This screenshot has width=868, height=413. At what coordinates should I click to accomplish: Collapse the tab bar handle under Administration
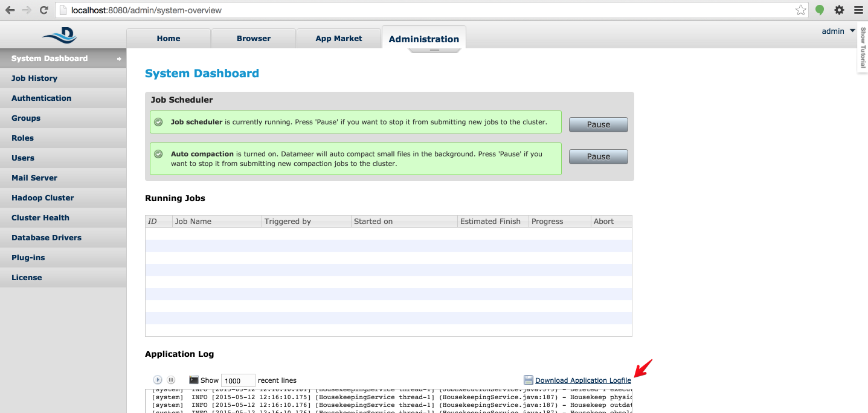click(x=434, y=50)
